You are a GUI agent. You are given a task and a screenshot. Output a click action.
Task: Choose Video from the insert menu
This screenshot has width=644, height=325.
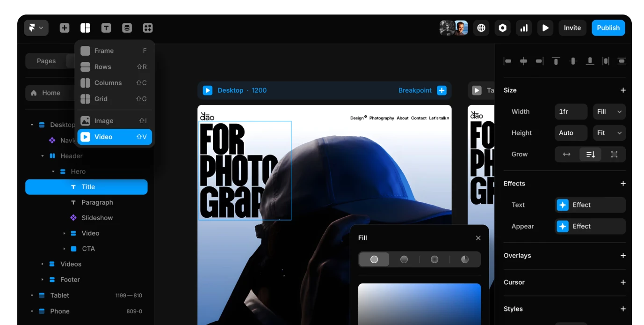(x=115, y=137)
